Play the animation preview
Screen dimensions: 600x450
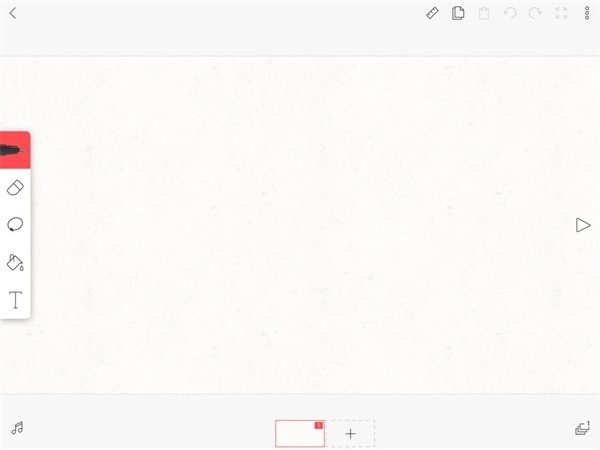583,225
